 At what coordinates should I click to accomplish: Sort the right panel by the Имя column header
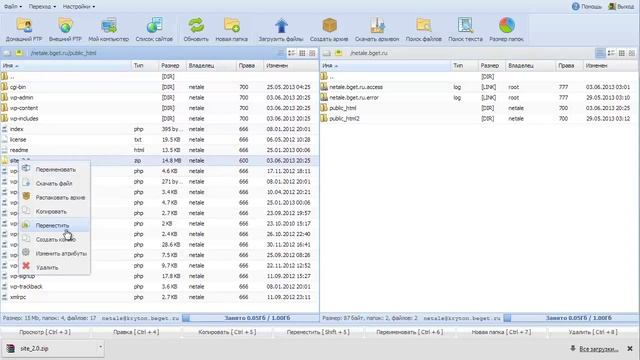pos(385,65)
